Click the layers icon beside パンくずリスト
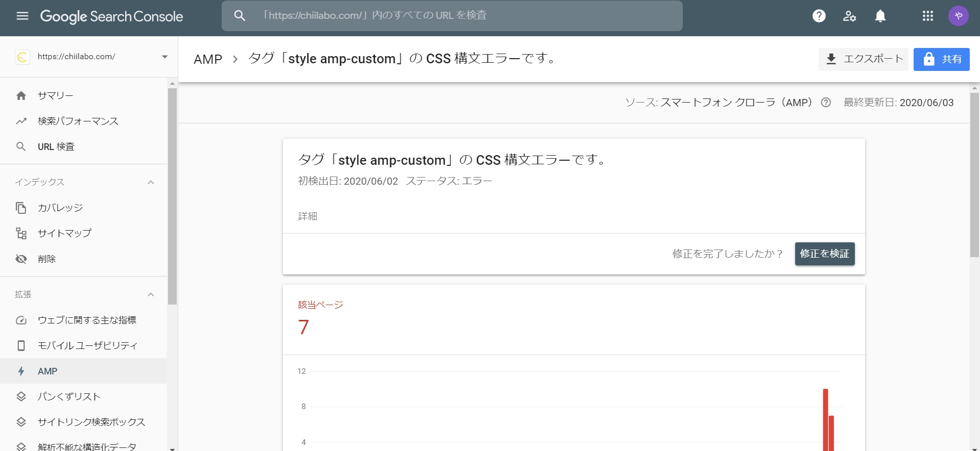The width and height of the screenshot is (980, 451). [21, 396]
